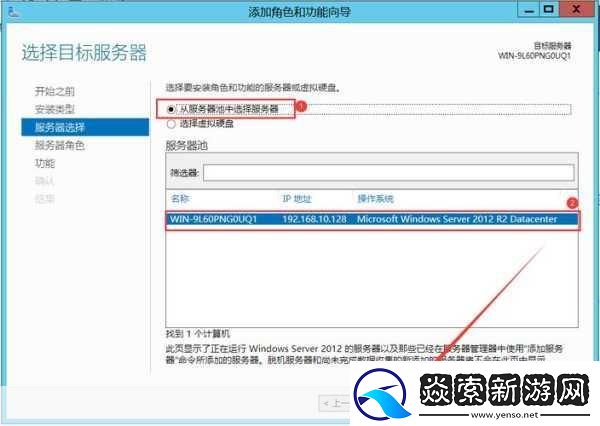Go to 服务器角色 wizard step
Viewport: 600px width, 426px height.
[x=59, y=145]
